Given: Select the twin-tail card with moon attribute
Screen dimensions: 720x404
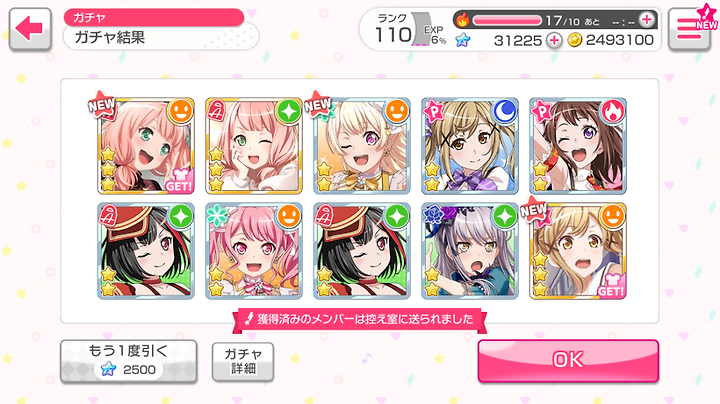Looking at the screenshot, I should [470, 146].
